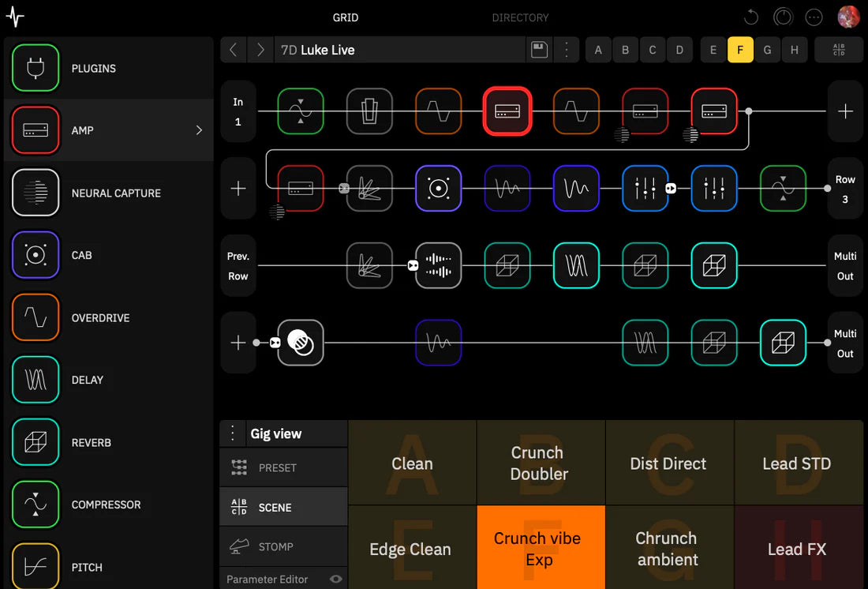Click the undo arrow in the top bar
The image size is (868, 589).
[x=750, y=17]
